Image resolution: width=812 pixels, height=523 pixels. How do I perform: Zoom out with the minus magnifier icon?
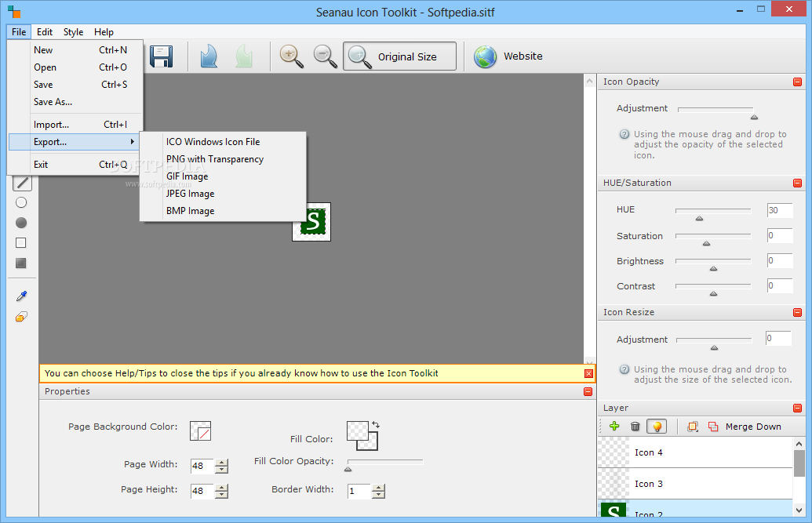point(326,56)
